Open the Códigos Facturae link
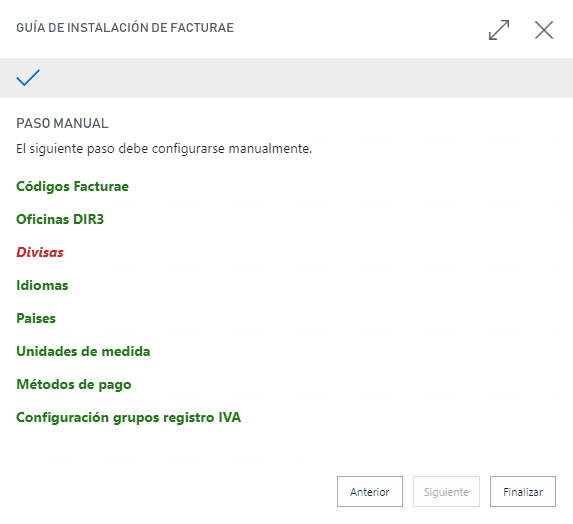 click(x=72, y=187)
